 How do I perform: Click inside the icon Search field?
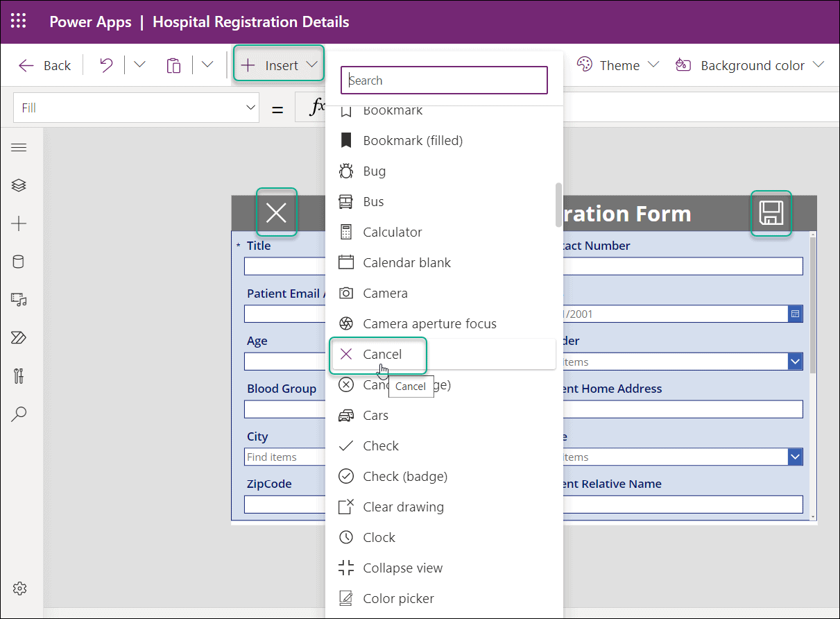444,80
